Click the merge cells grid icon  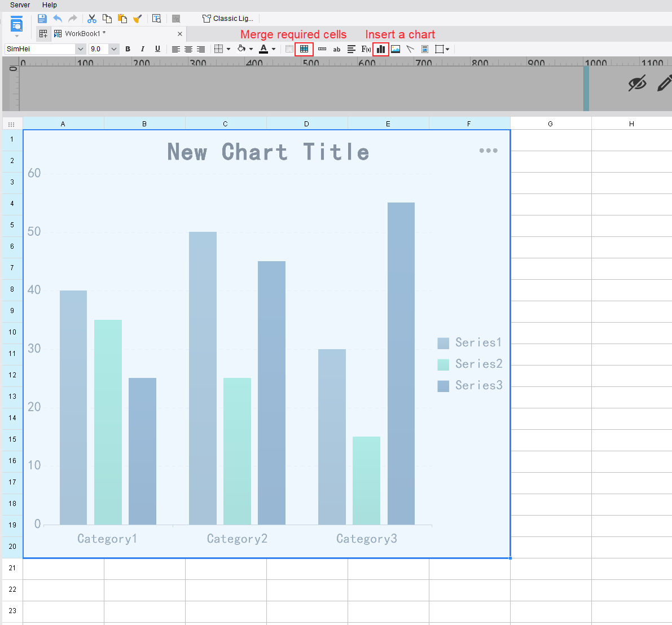(304, 49)
